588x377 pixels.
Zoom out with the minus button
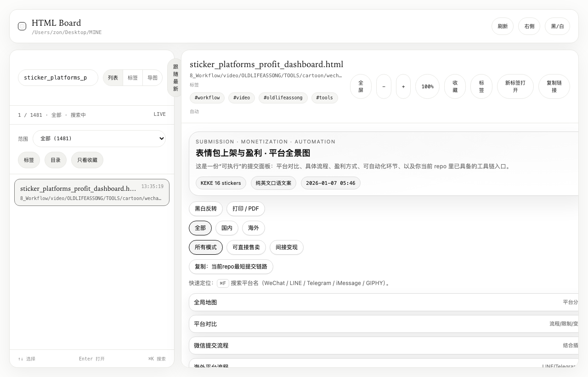tap(384, 86)
